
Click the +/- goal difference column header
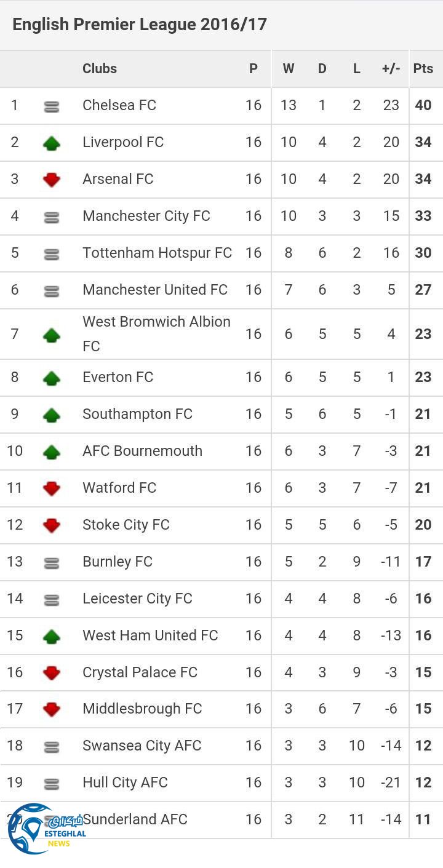coord(391,68)
